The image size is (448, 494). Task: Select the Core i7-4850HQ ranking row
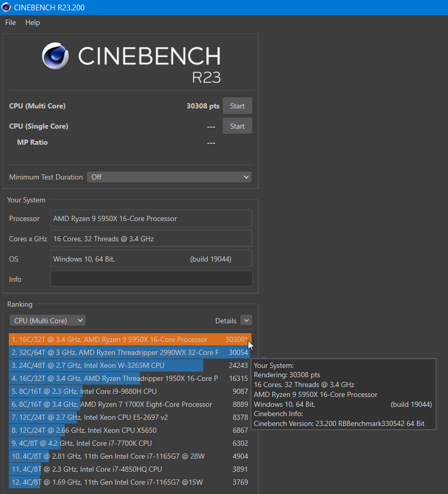[130, 469]
